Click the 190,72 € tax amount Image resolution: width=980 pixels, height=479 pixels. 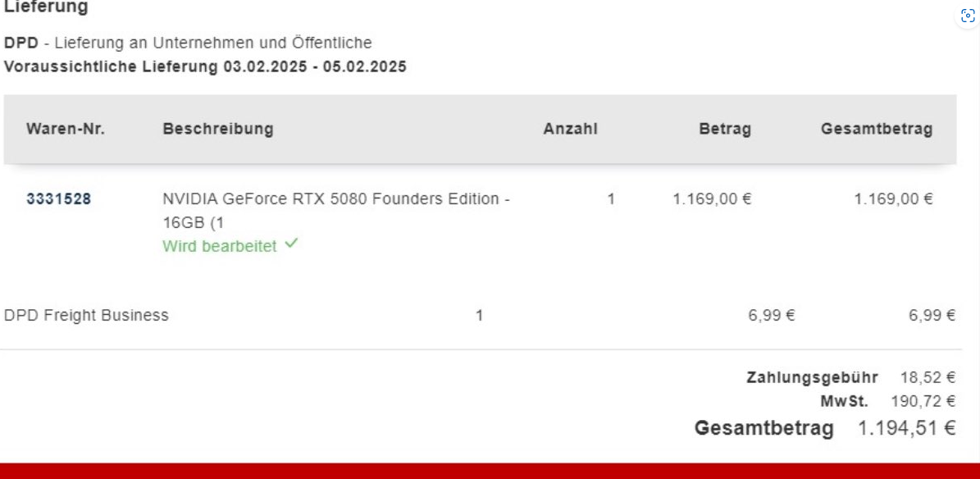pos(923,402)
